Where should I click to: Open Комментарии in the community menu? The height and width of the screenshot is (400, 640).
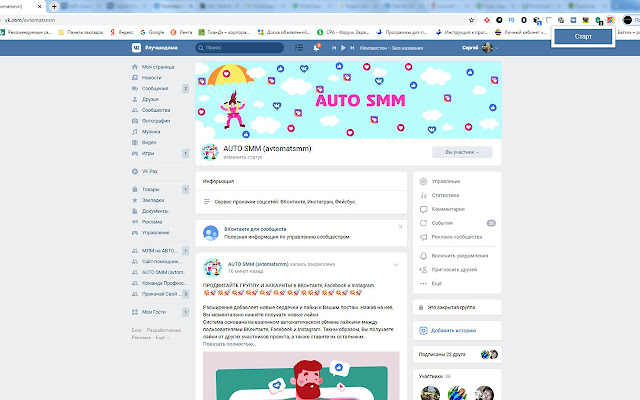click(448, 209)
